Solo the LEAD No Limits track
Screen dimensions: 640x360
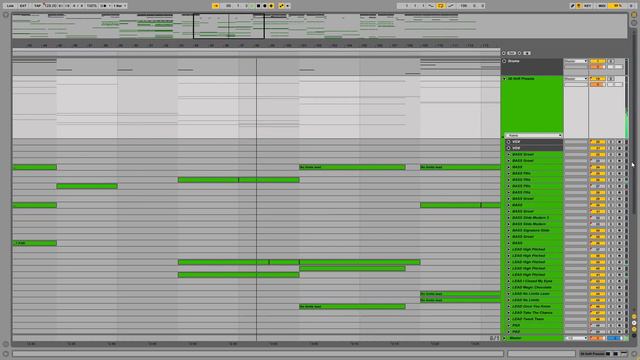611,300
